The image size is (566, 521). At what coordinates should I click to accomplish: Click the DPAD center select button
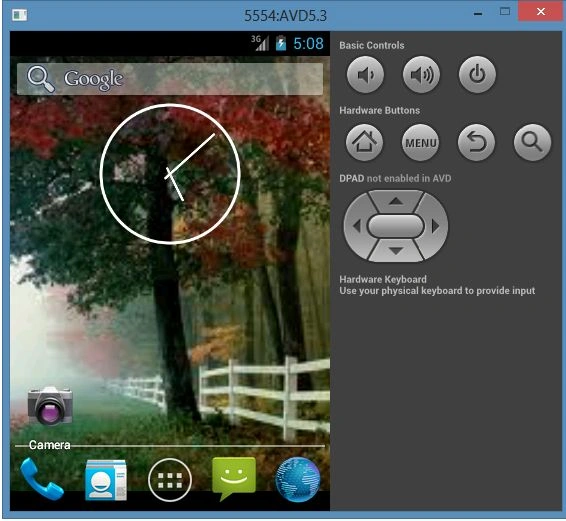[x=396, y=226]
